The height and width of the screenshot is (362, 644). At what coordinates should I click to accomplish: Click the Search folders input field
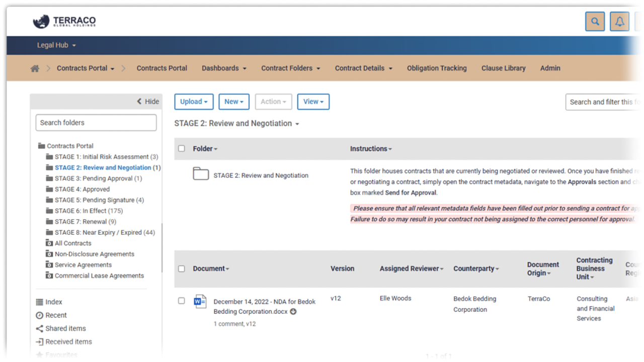96,123
